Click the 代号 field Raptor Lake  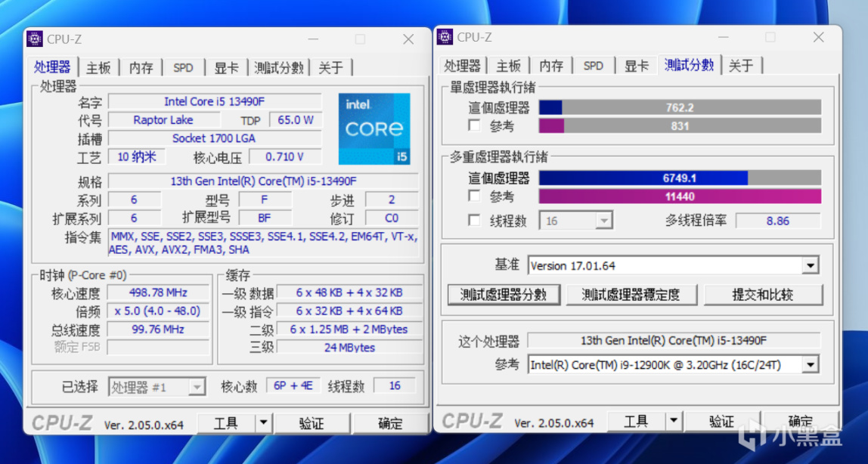click(x=164, y=119)
